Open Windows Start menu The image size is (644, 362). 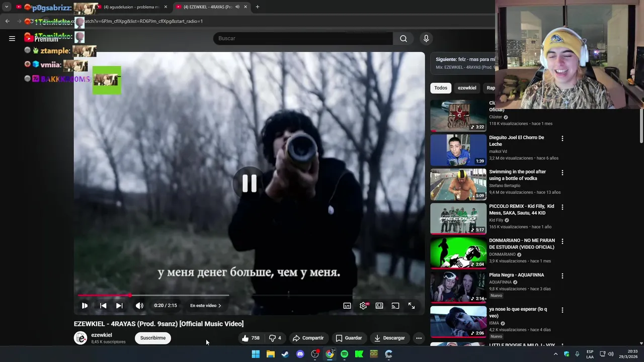point(256,354)
